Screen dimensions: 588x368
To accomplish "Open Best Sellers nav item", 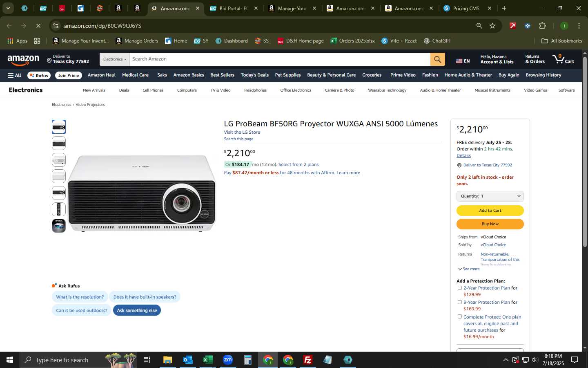I will click(x=222, y=75).
